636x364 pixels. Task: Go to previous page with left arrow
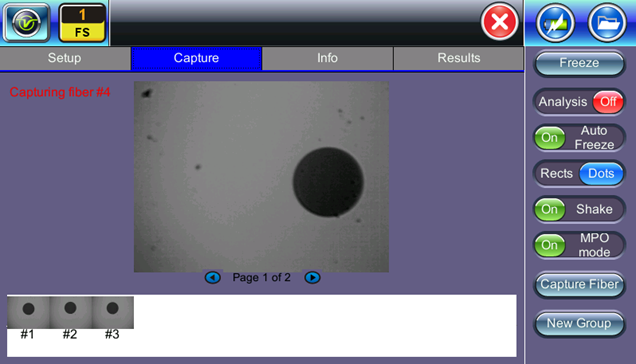coord(213,278)
